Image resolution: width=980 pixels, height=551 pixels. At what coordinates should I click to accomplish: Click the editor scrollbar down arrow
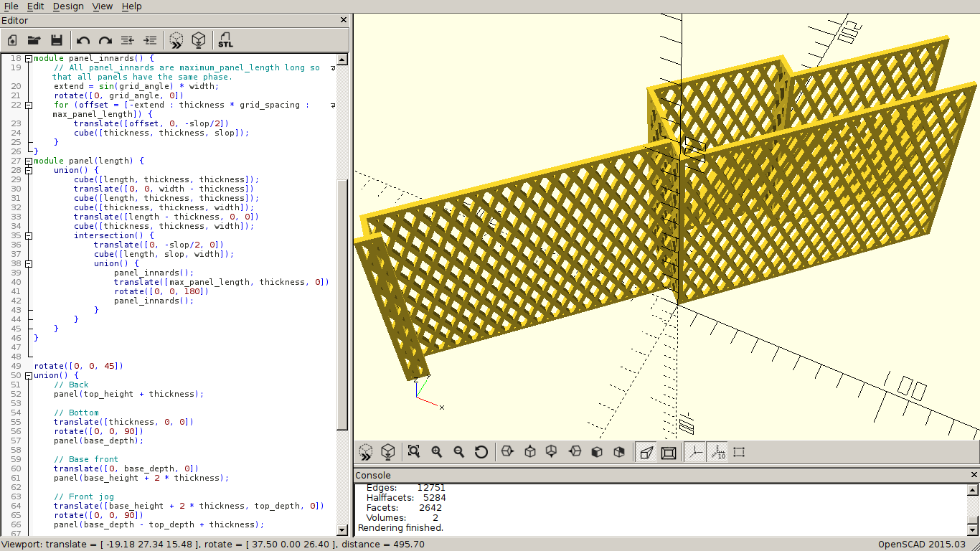pos(342,530)
